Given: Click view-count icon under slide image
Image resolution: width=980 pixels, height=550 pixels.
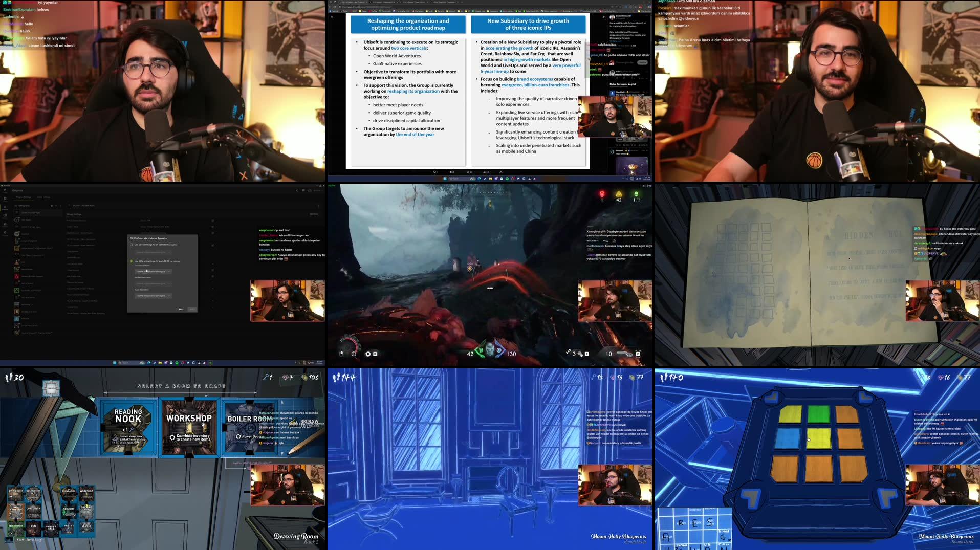Looking at the screenshot, I should (x=485, y=172).
